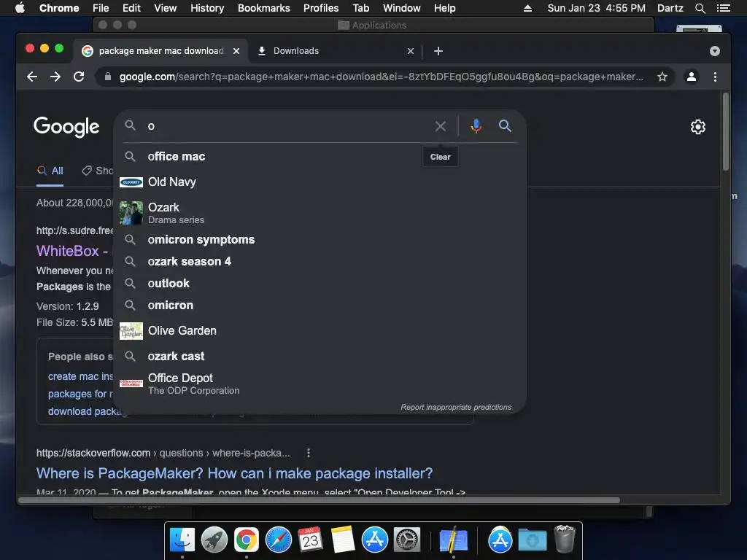Click the Office Depot logo thumbnail
747x560 pixels.
click(x=131, y=384)
